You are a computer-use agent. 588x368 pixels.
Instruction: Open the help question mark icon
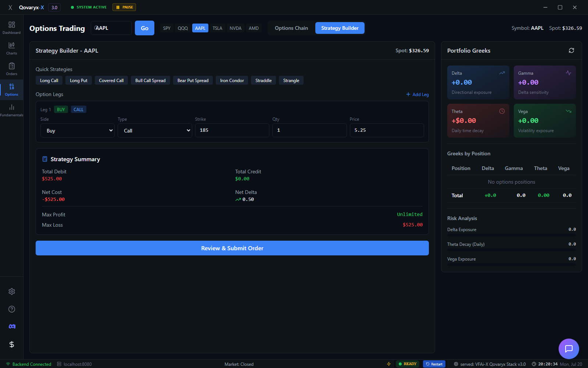pos(12,309)
